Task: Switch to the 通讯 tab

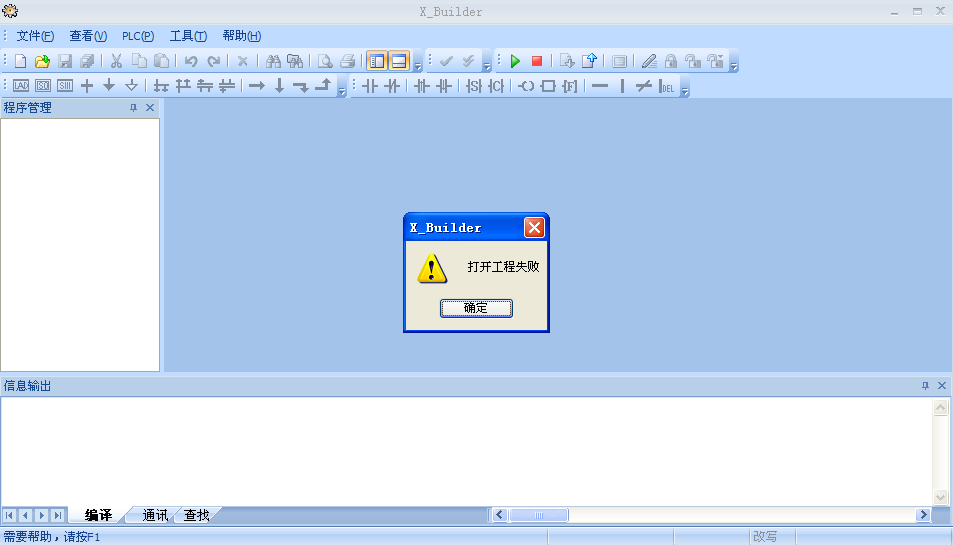Action: coord(155,515)
